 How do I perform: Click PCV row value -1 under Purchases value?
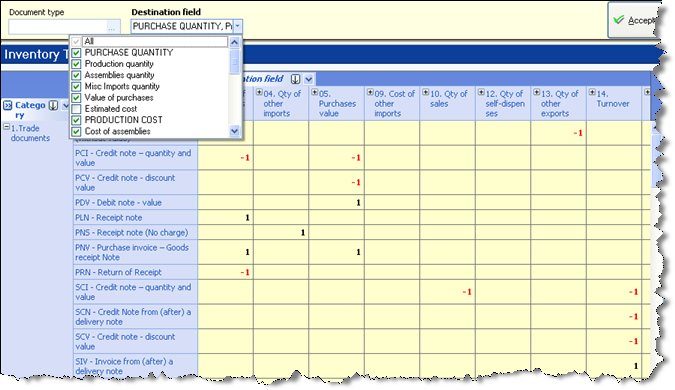356,183
